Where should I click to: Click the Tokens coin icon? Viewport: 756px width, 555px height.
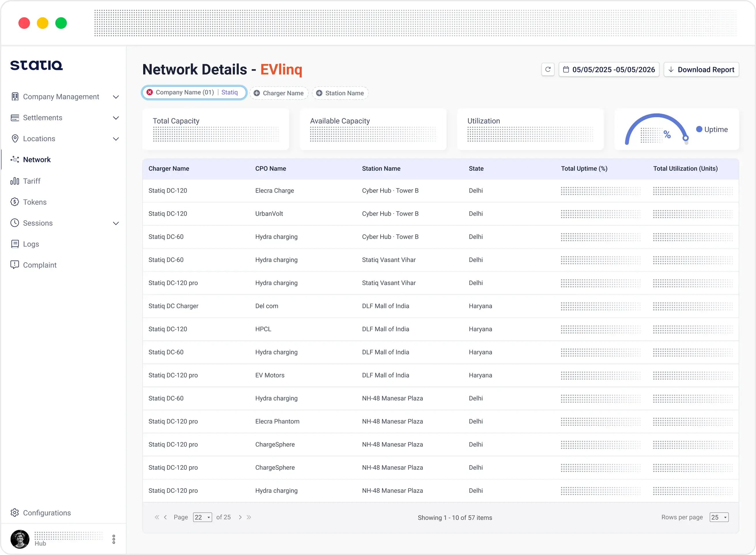tap(15, 202)
